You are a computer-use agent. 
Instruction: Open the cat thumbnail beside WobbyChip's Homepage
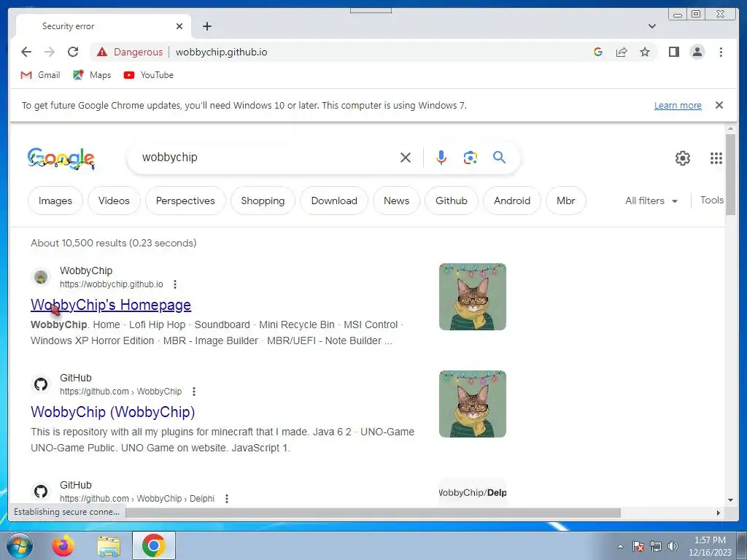(472, 297)
